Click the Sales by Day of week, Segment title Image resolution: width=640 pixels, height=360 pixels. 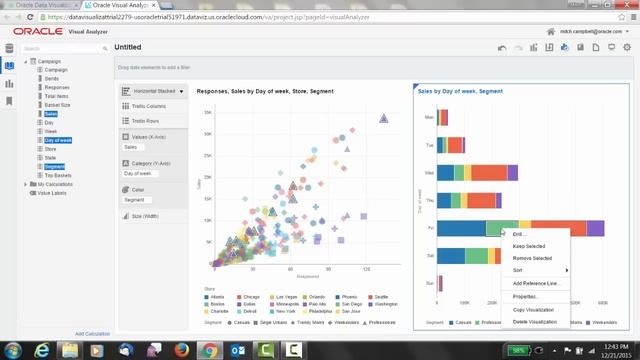tap(460, 91)
